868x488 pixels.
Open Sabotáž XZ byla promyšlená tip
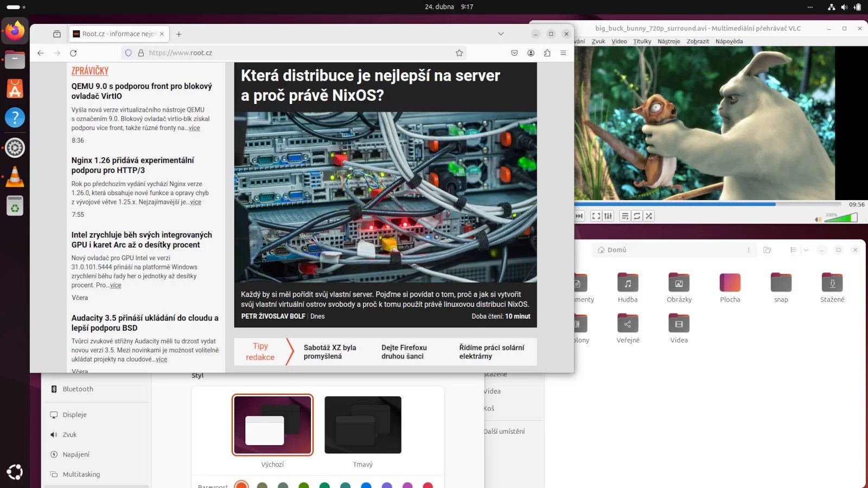pos(330,352)
